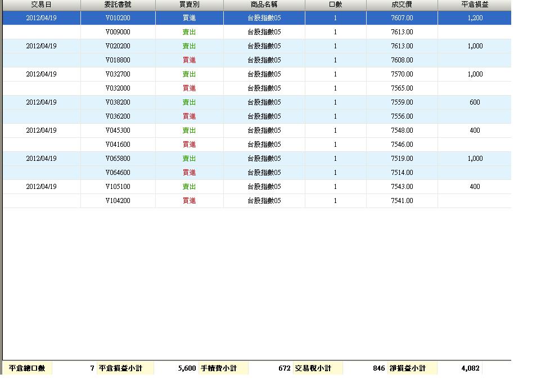This screenshot has width=550, height=392.
Task: Click the 600 profit value
Action: pyautogui.click(x=475, y=102)
